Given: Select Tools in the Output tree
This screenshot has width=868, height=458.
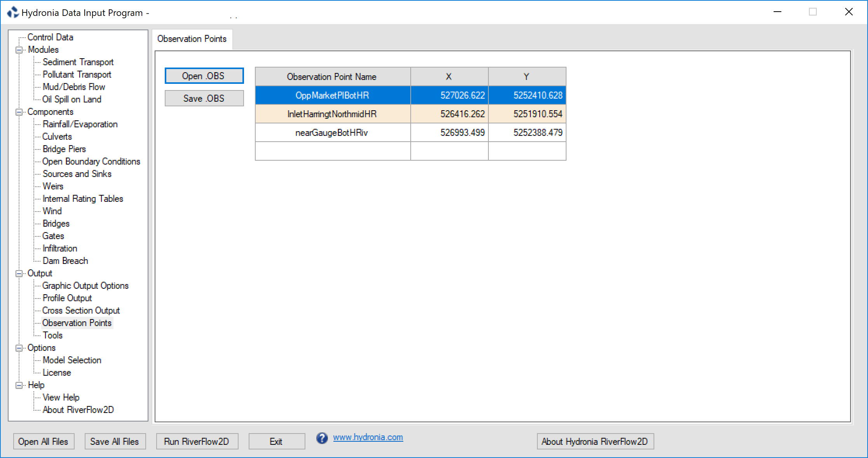Looking at the screenshot, I should click(52, 335).
